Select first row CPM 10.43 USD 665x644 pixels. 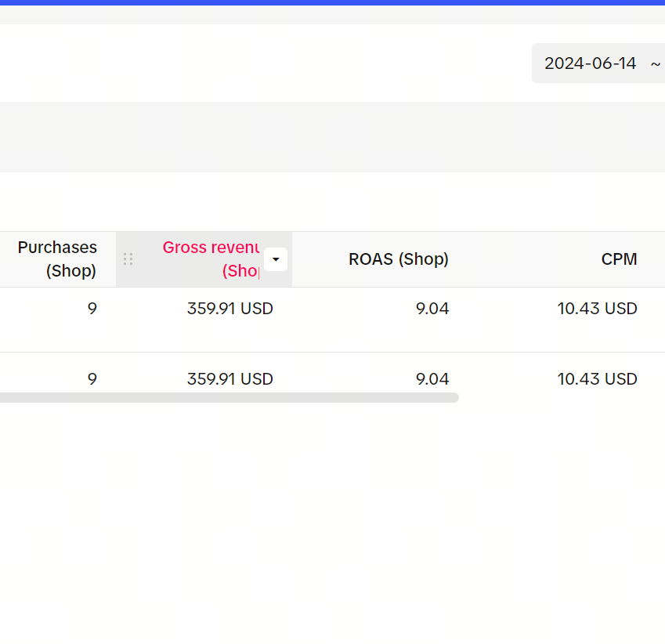coord(597,309)
